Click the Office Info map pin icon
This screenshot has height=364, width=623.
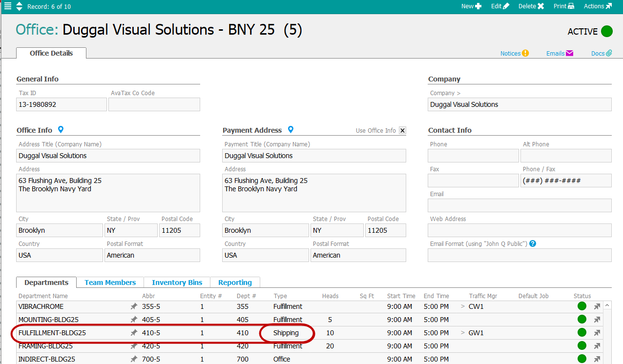(x=61, y=130)
